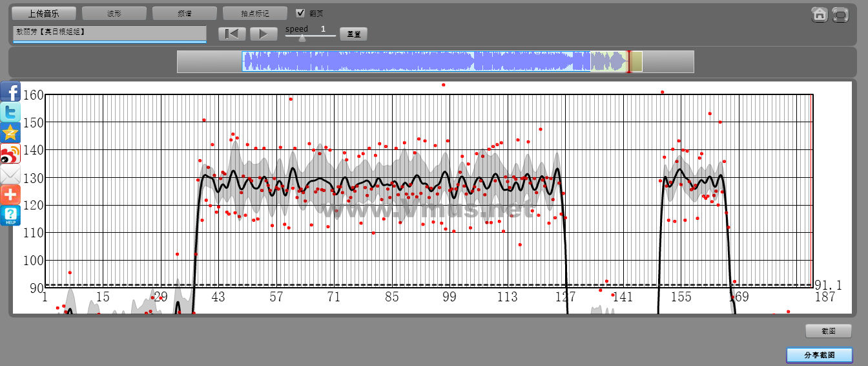Click the speed slider handle
Screen dimensions: 868x366
[x=302, y=38]
